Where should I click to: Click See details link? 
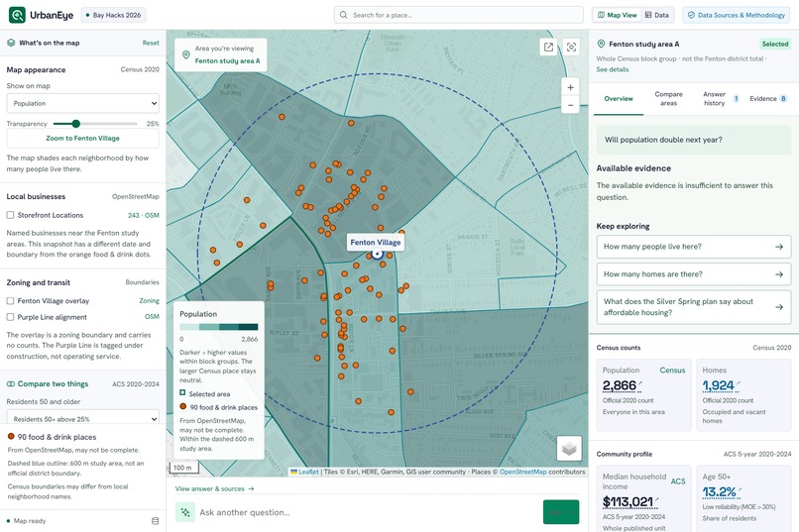[613, 69]
